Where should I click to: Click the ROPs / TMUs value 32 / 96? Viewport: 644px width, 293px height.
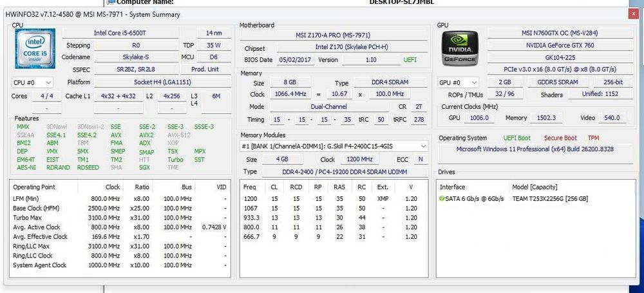(505, 94)
